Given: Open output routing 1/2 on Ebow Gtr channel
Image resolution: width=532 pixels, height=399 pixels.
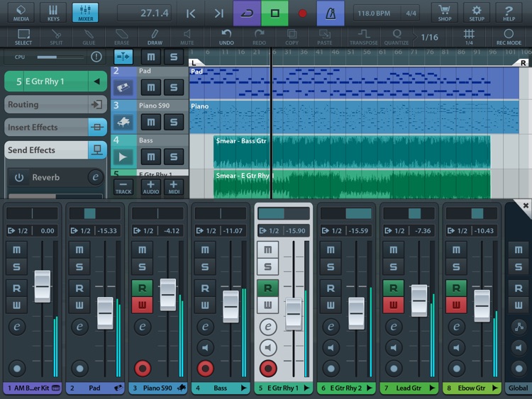Looking at the screenshot, I should tap(458, 231).
